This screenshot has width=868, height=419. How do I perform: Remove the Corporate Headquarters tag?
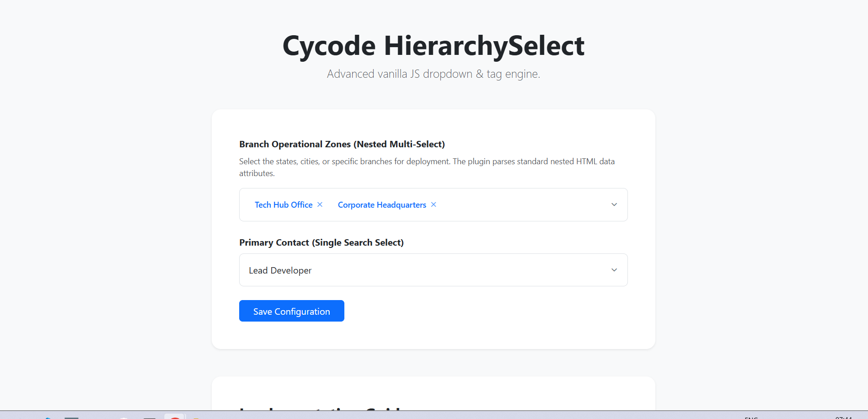(434, 204)
